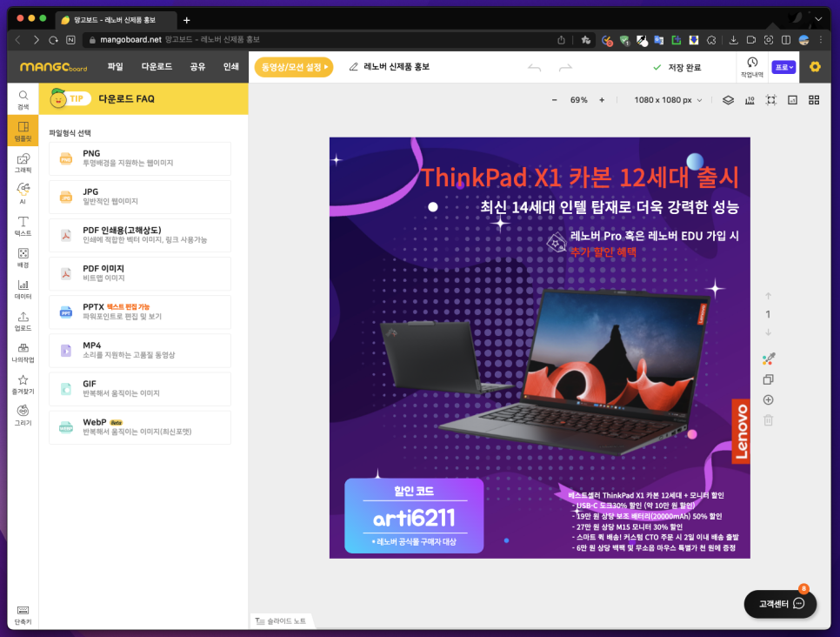Duplicate the current slide
Viewport: 840px width, 637px height.
click(768, 379)
